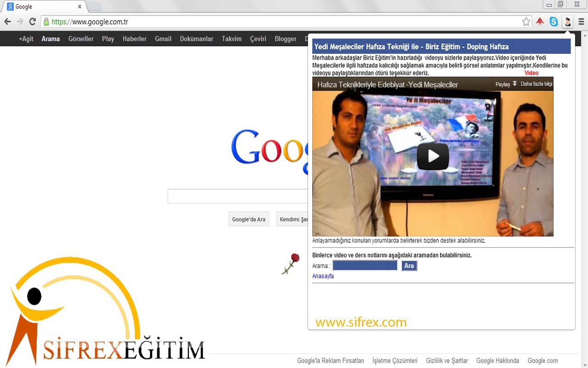Click the green lock security icon

pos(45,22)
